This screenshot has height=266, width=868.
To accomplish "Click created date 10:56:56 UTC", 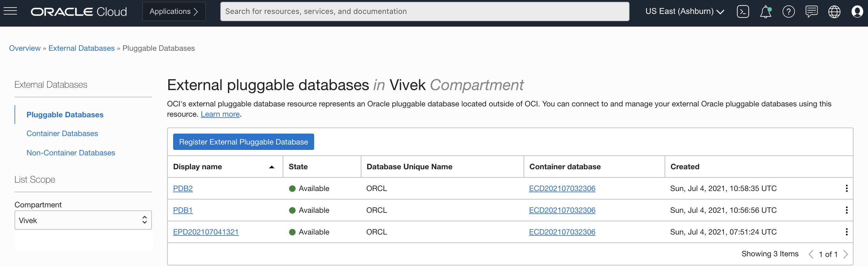I will pos(723,210).
